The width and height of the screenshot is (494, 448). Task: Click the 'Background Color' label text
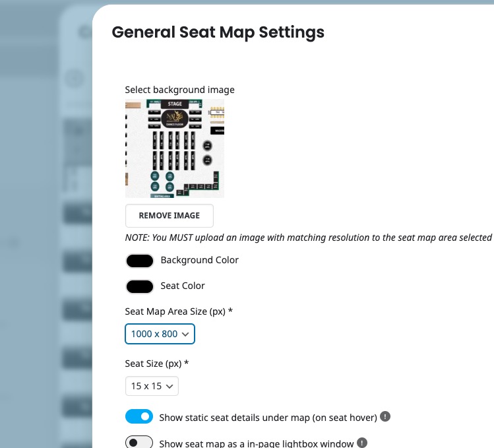pos(199,260)
